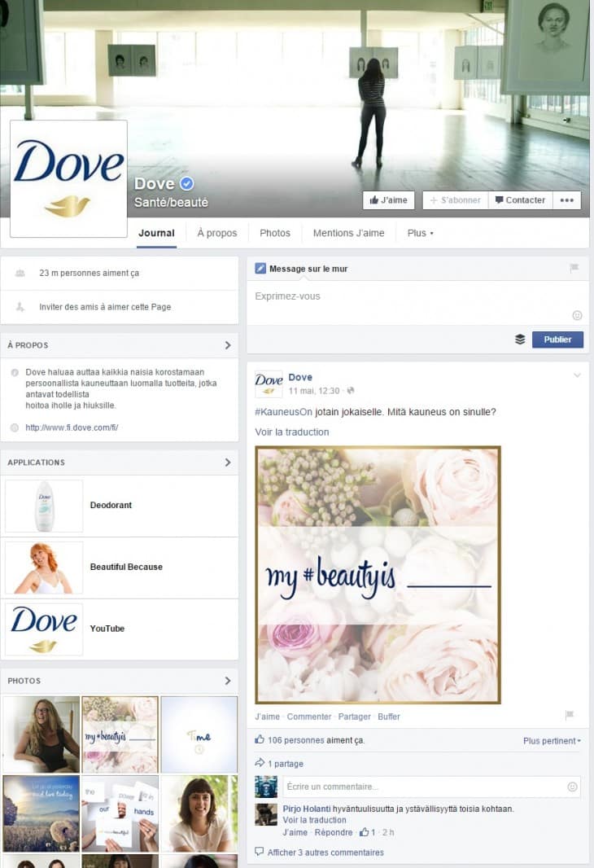The image size is (594, 868).
Task: Click the flag icon in post composer header
Action: pos(574,268)
